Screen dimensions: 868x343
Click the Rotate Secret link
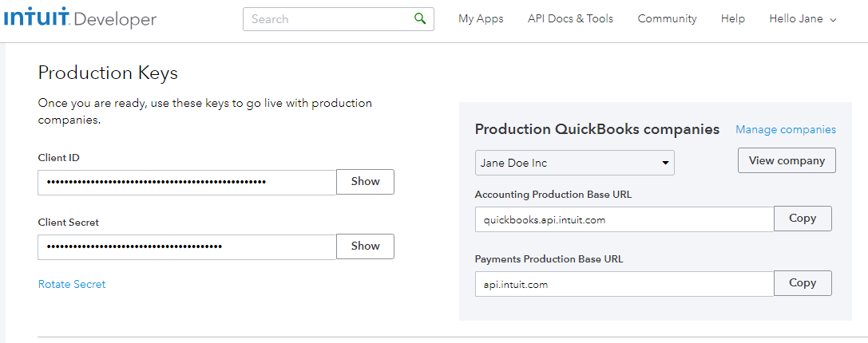[72, 285]
